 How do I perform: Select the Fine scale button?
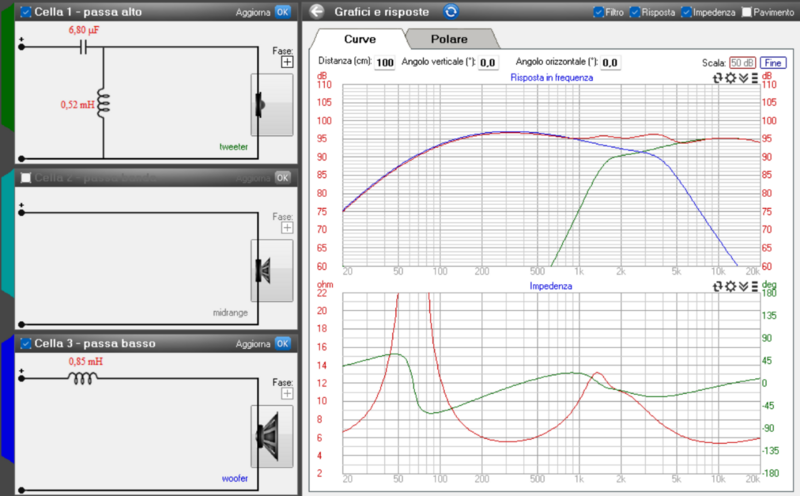coord(773,62)
